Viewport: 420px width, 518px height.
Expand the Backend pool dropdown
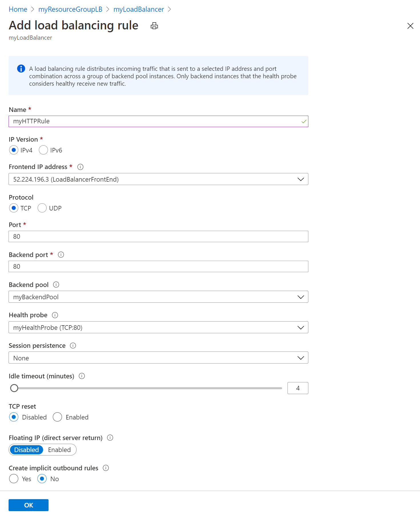point(158,297)
